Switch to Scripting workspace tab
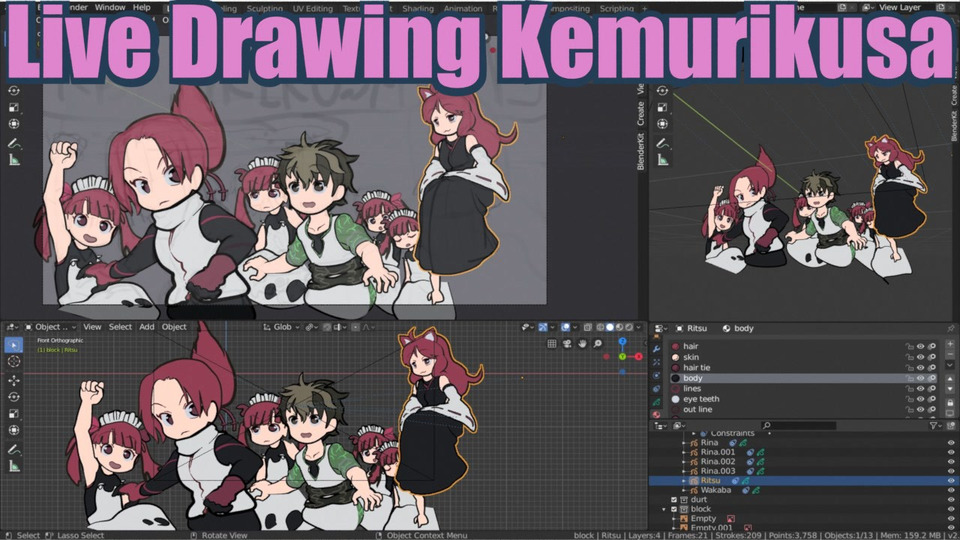This screenshot has width=960, height=540. 617,9
